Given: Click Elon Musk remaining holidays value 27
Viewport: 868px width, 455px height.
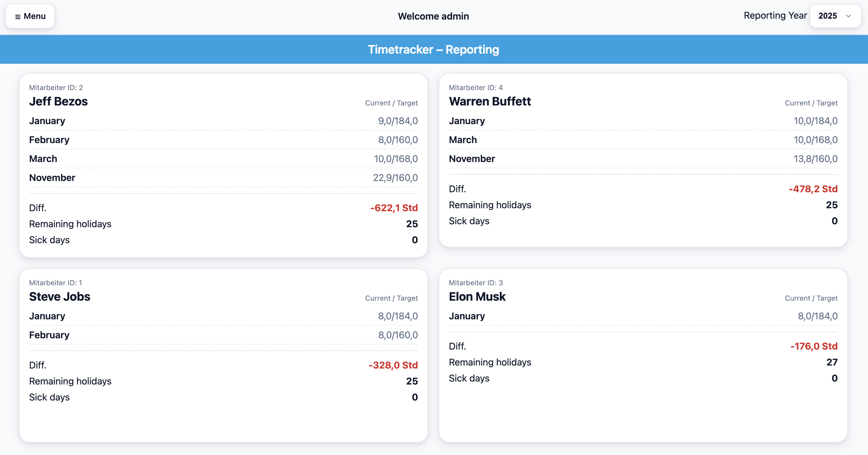Looking at the screenshot, I should 832,362.
